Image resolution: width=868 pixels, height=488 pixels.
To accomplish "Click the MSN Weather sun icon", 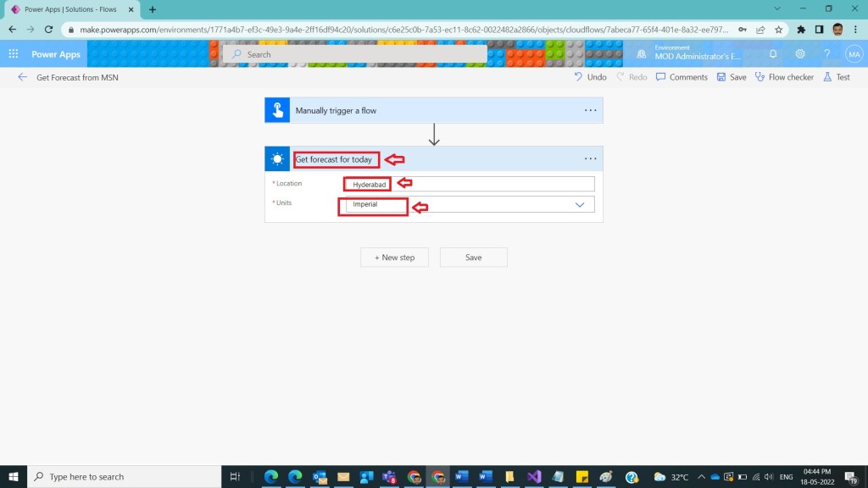I will pyautogui.click(x=277, y=159).
